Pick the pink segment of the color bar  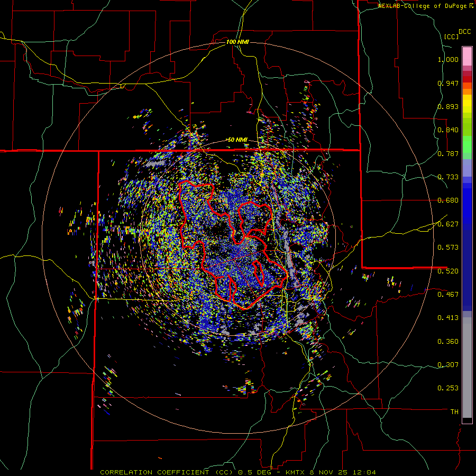coord(467,57)
